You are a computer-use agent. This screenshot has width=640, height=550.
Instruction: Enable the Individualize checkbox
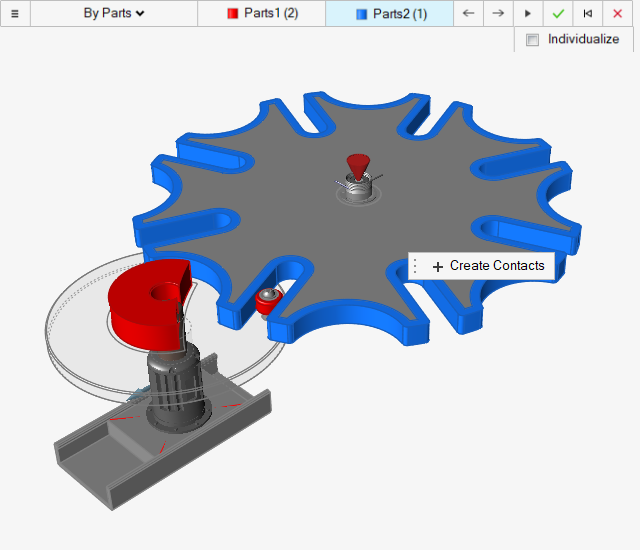click(532, 40)
